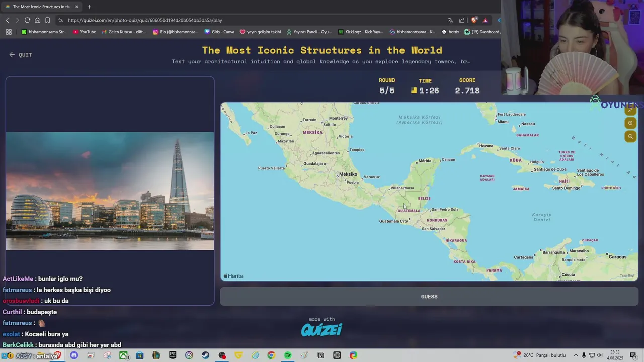This screenshot has height=362, width=644.
Task: Click the HONDURAS label on the map
Action: (437, 220)
